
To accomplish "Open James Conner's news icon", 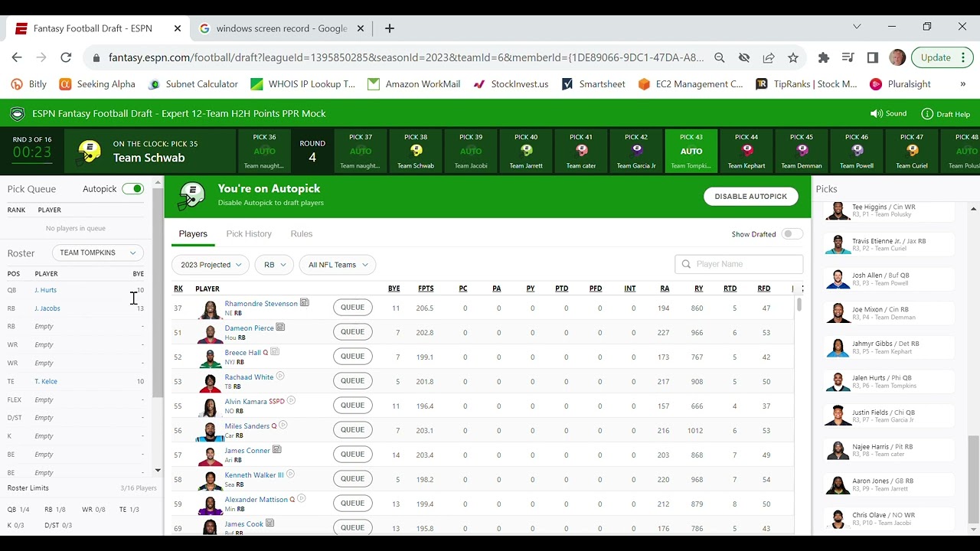I will tap(277, 450).
